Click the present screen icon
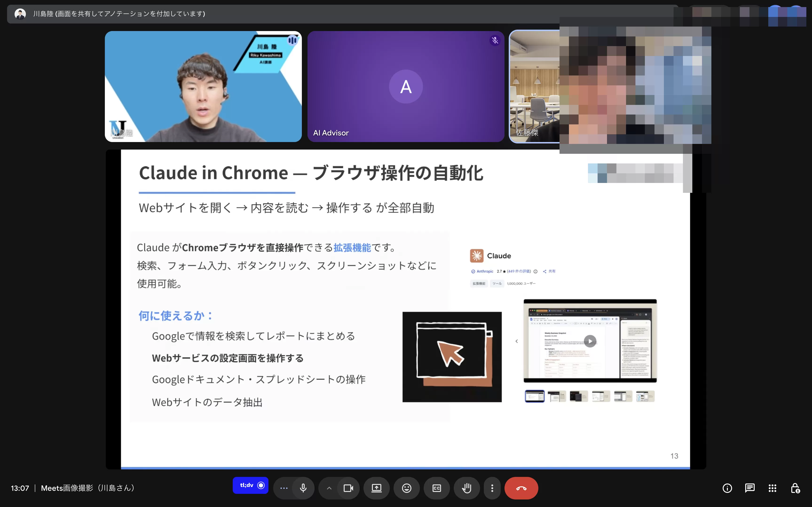This screenshot has height=507, width=812. coord(376,488)
